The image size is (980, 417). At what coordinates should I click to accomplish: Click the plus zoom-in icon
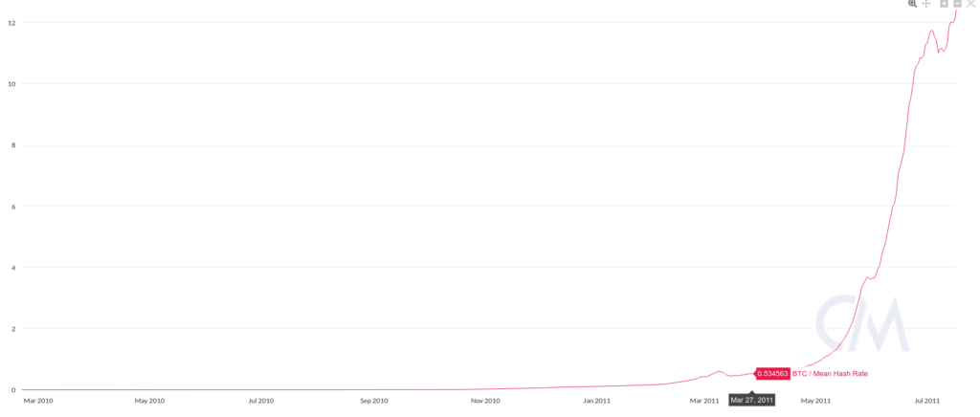(945, 4)
